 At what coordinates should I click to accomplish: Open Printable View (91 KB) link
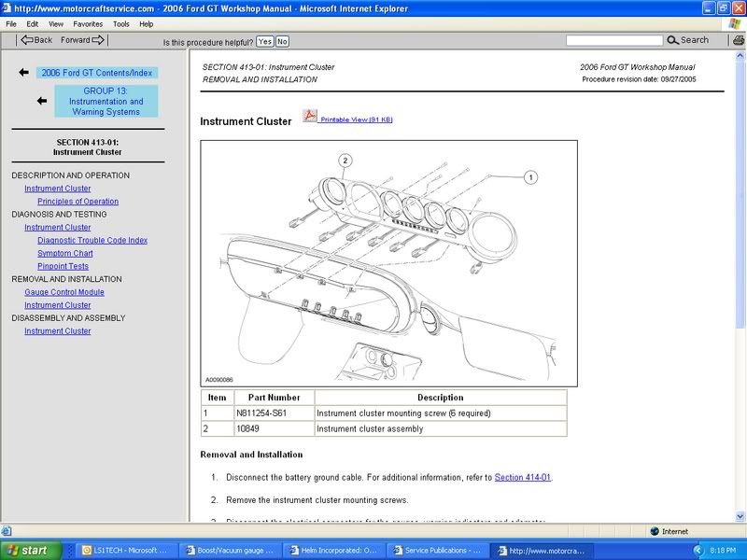pyautogui.click(x=357, y=119)
